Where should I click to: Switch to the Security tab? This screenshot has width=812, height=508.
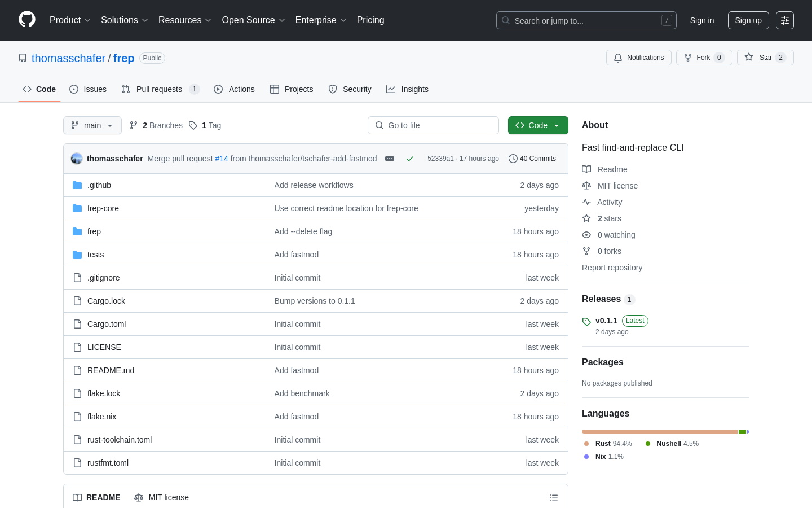click(350, 89)
